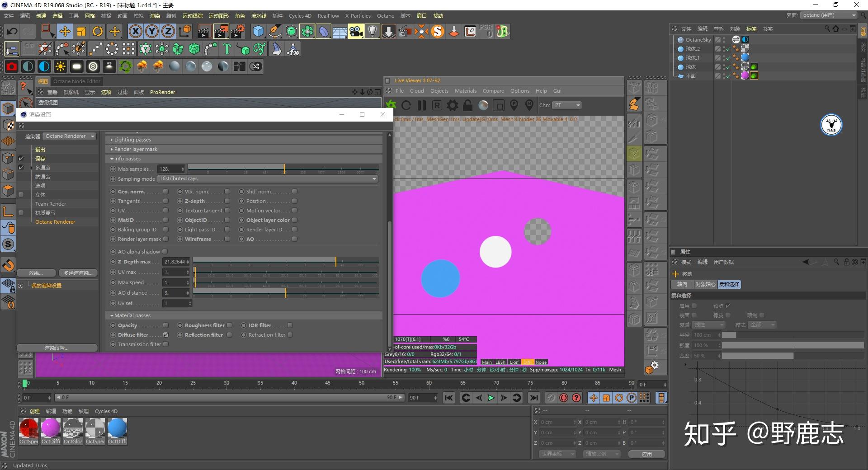The image size is (868, 470).
Task: Select the Rotate tool icon
Action: click(98, 32)
